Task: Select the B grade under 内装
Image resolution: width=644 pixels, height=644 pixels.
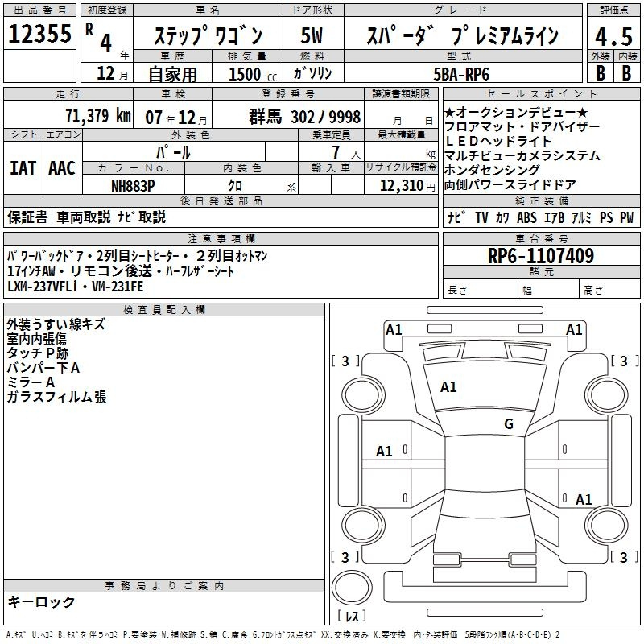Action: [627, 73]
